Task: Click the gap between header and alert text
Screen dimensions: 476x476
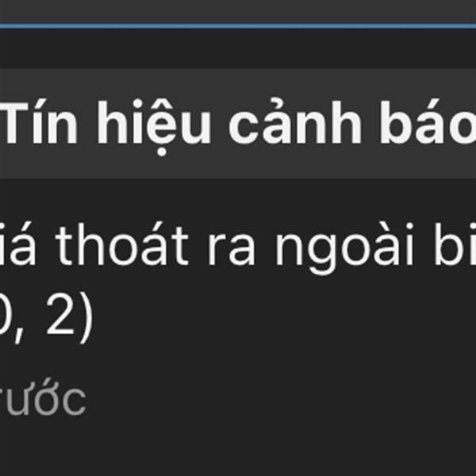Action: point(238,199)
